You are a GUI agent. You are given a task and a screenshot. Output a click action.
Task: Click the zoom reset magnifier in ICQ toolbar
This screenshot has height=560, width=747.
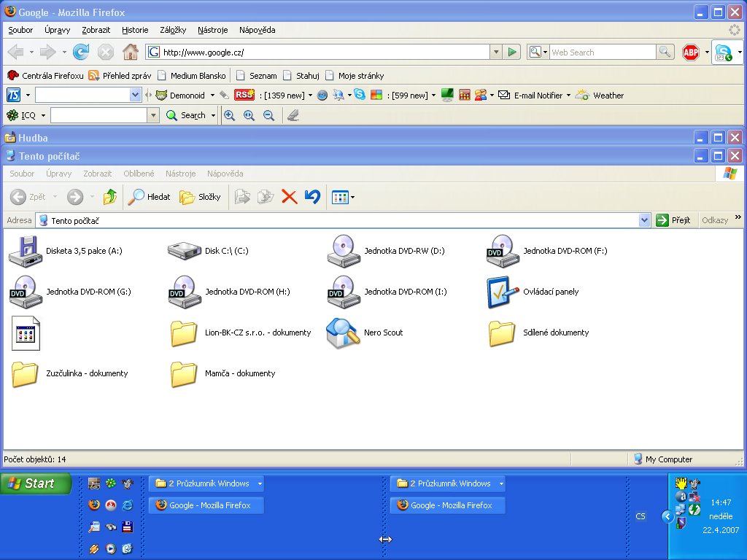tap(249, 115)
